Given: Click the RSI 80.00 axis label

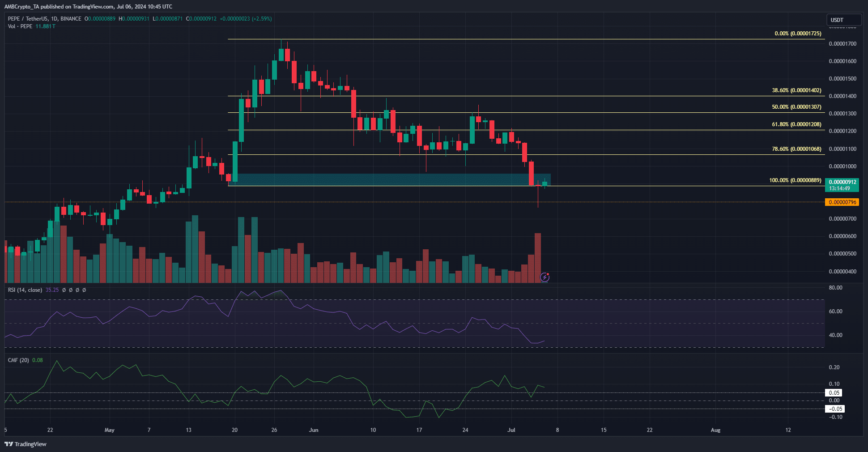Looking at the screenshot, I should click(x=835, y=288).
